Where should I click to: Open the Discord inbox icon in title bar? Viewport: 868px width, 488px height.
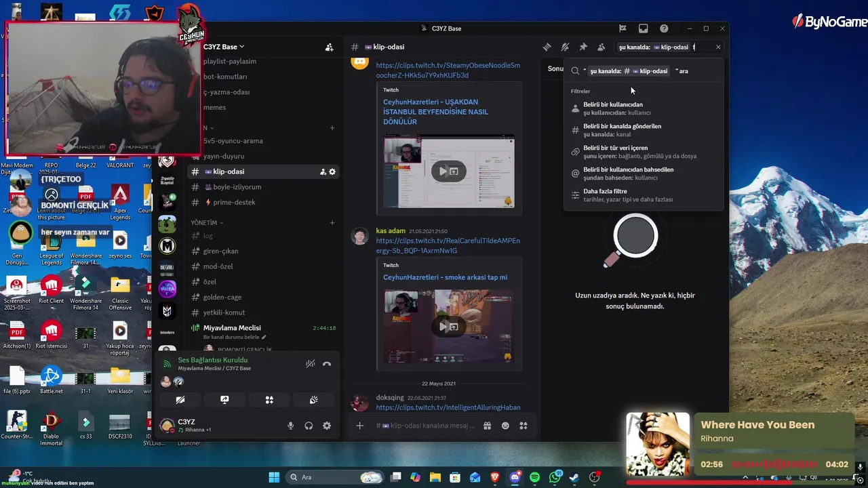643,28
